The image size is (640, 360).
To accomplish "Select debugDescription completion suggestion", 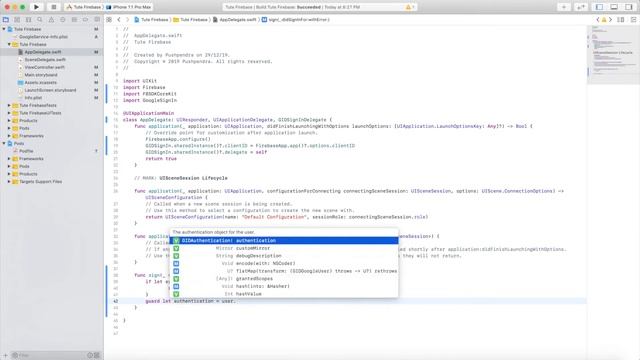I will pos(284,256).
